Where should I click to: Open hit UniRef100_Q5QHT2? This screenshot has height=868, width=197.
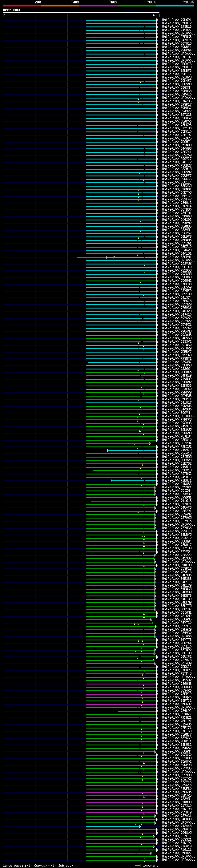176,23
